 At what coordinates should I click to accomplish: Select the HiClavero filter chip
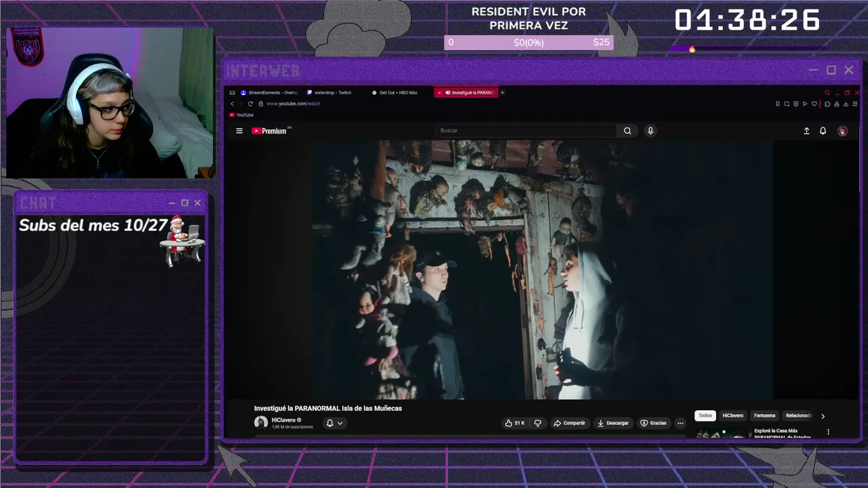pyautogui.click(x=732, y=415)
